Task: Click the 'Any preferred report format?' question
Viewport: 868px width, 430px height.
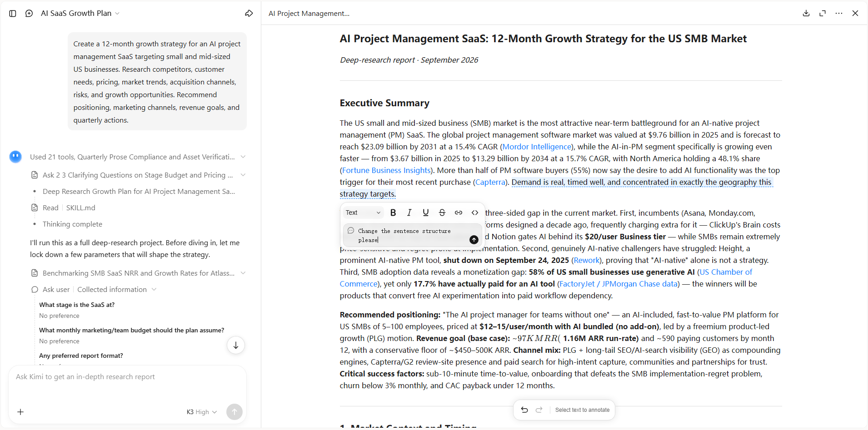Action: pyautogui.click(x=81, y=356)
